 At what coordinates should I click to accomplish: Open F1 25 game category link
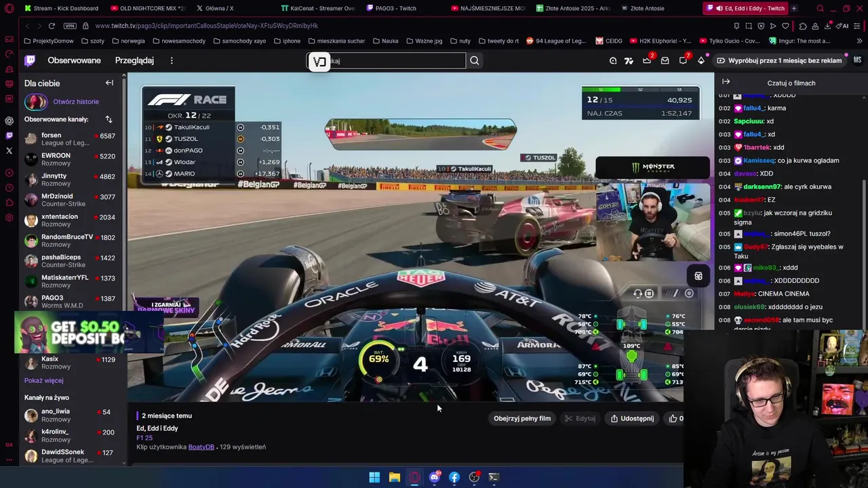(x=144, y=438)
